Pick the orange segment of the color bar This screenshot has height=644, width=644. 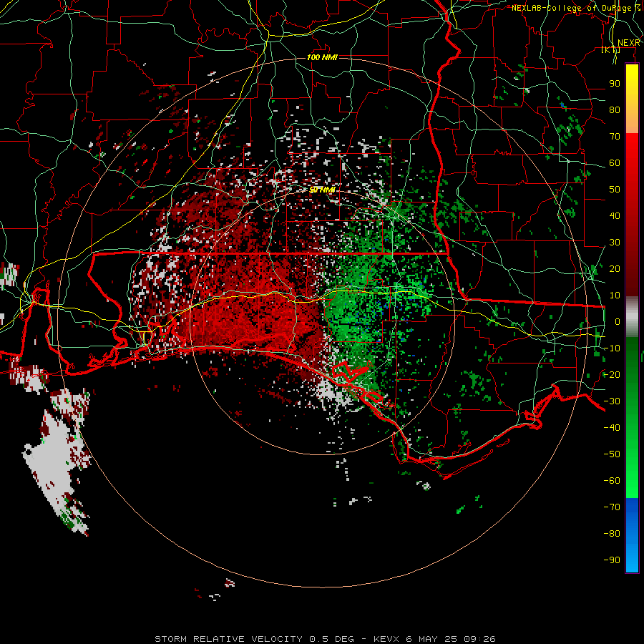[x=632, y=120]
